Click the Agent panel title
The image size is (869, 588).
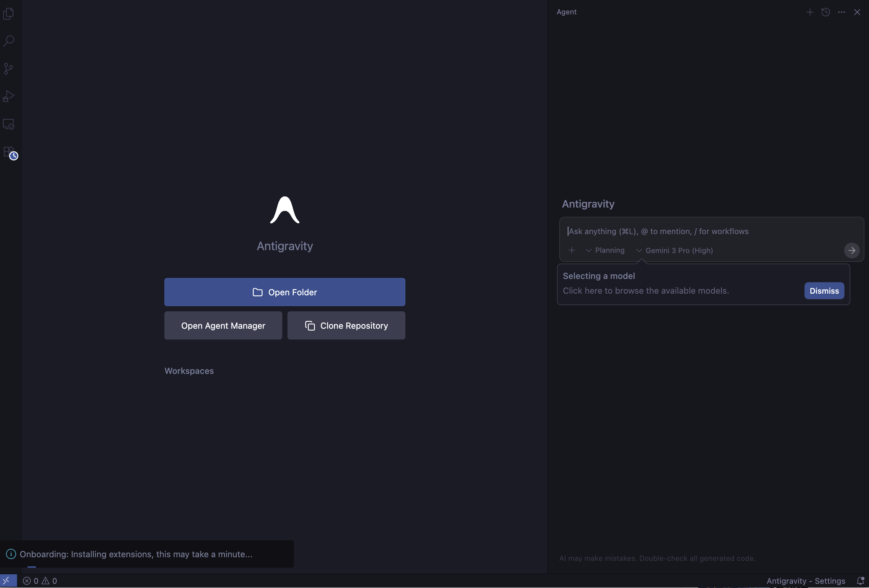(x=566, y=12)
